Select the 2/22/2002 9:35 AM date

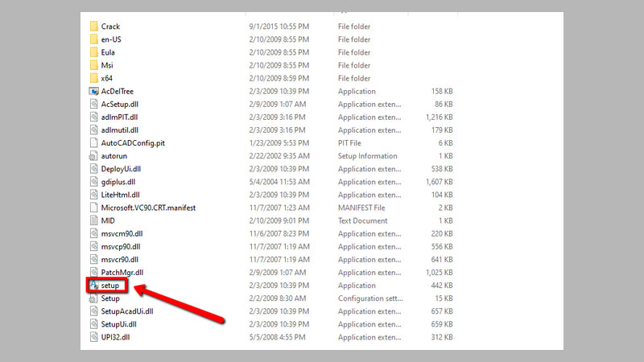pyautogui.click(x=279, y=156)
